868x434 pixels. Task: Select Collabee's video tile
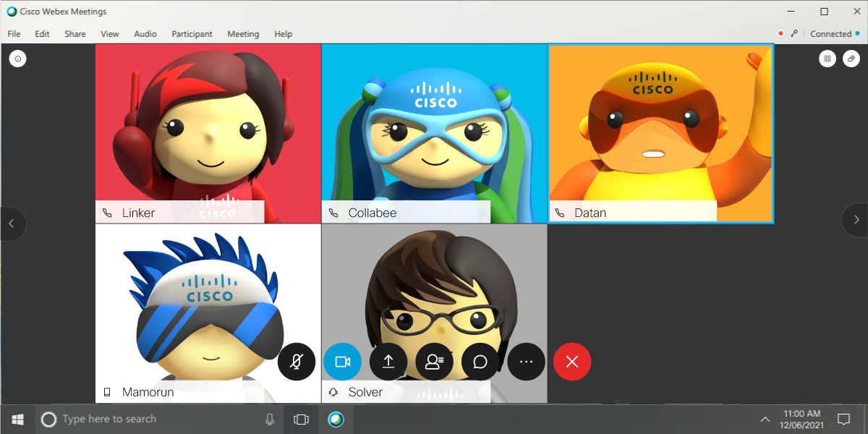(x=435, y=134)
